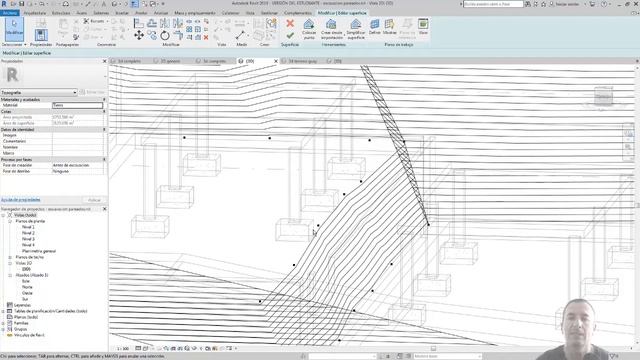640x360 pixels.
Task: Select the Modificar arrow tool
Action: coord(14,28)
